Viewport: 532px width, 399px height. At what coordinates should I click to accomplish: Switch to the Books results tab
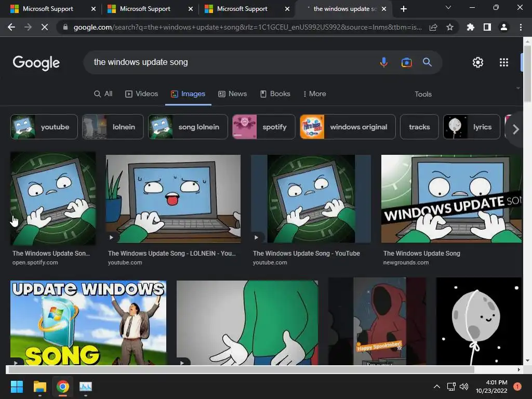coord(275,94)
